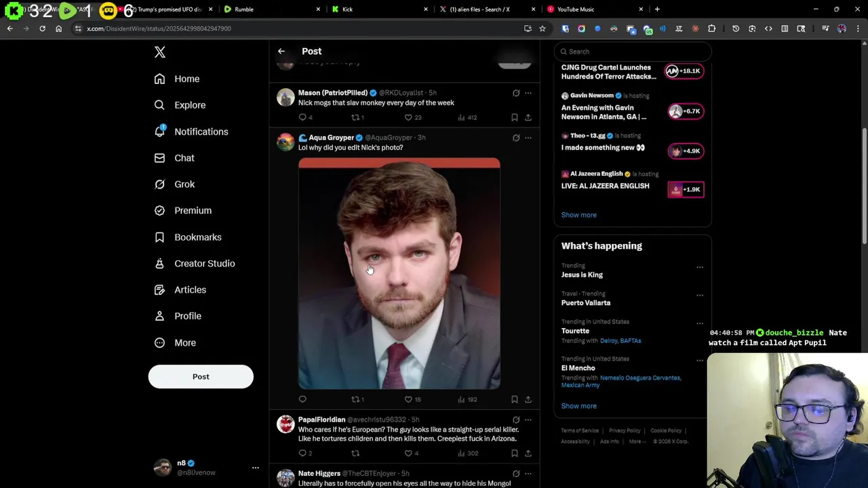This screenshot has width=868, height=488.
Task: Switch to alien files Search tab
Action: click(487, 9)
